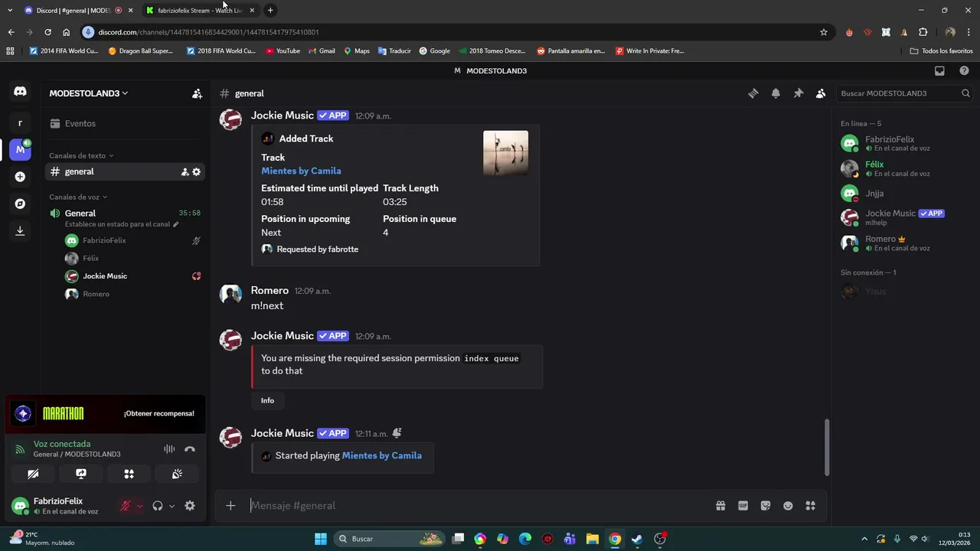This screenshot has width=980, height=551.
Task: Open Chrome tab search dropdown arrow
Action: (x=10, y=10)
